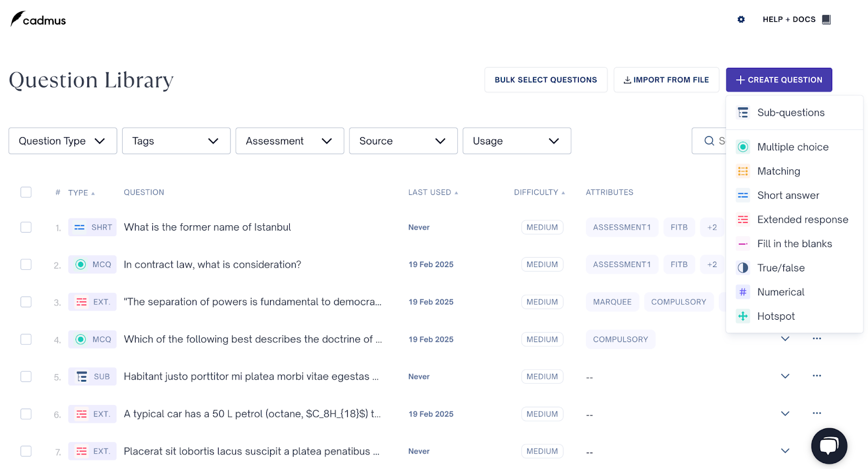The height and width of the screenshot is (469, 868).
Task: Click the MCQ type badge in row 2
Action: coord(92,264)
